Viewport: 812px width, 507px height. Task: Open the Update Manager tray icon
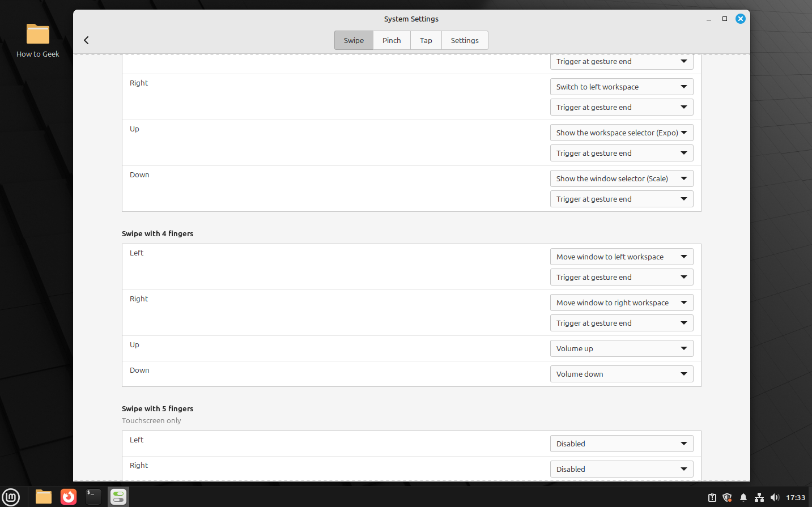[712, 497]
